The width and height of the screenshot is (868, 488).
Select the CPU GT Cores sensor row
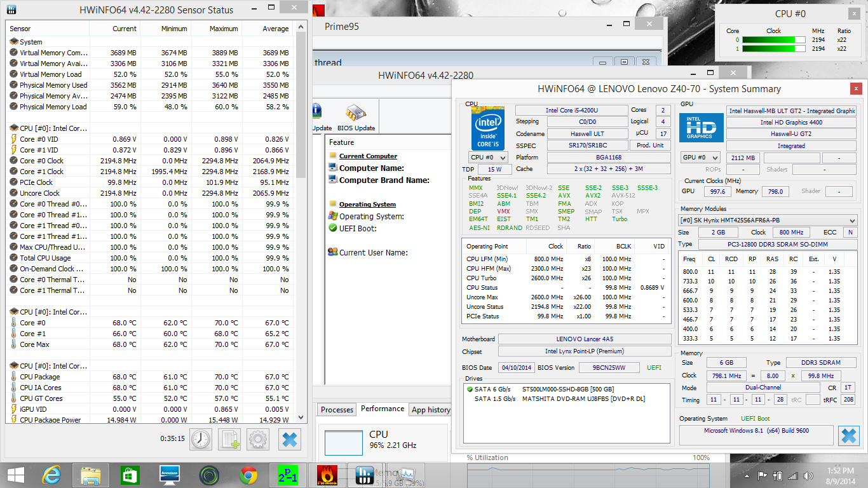[150, 398]
